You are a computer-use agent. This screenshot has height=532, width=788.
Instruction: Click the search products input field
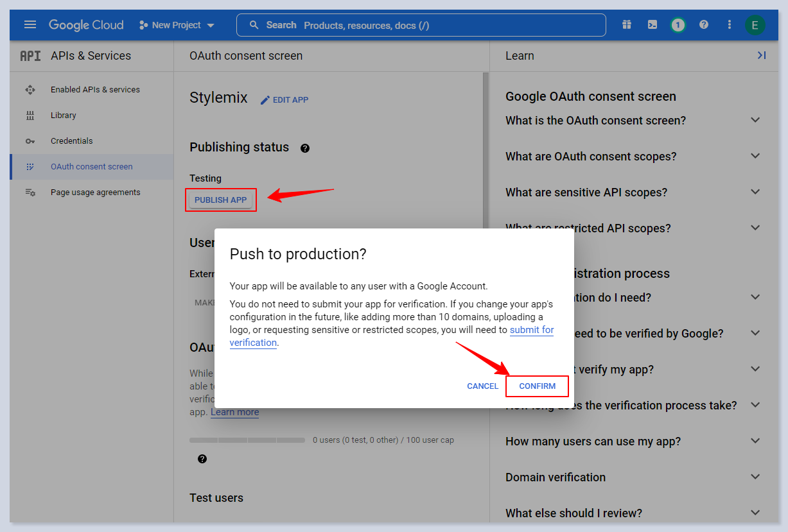coord(421,25)
